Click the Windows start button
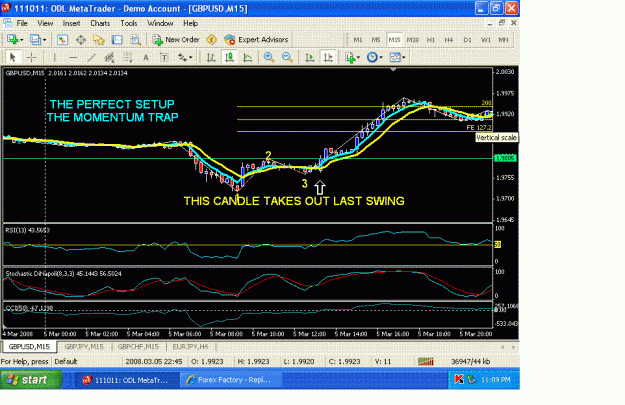Screen dimensions: 625x405 [x=31, y=379]
